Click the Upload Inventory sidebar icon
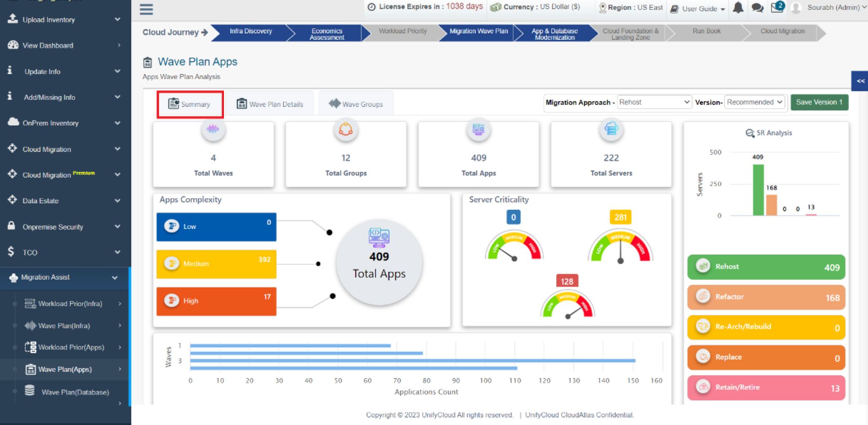Viewport: 868px width, 425px height. pos(13,19)
